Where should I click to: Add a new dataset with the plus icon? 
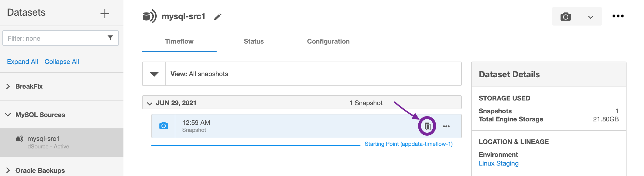[x=105, y=13]
